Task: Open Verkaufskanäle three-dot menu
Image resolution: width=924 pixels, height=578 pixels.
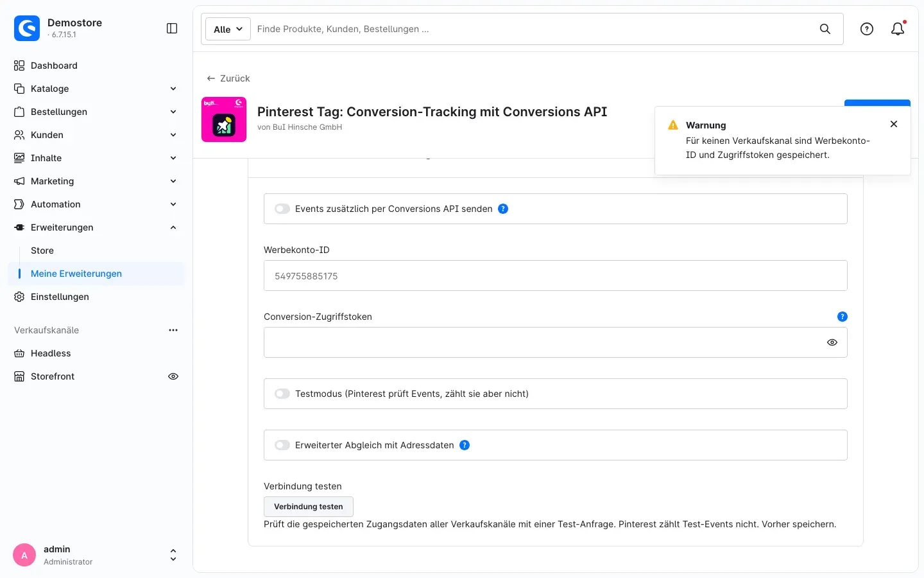Action: (x=173, y=330)
